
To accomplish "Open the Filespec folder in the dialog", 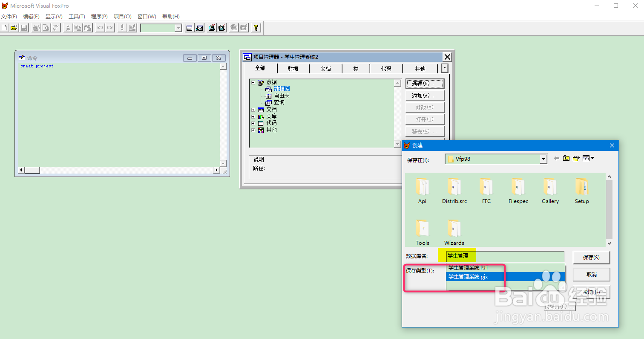I will 518,191.
